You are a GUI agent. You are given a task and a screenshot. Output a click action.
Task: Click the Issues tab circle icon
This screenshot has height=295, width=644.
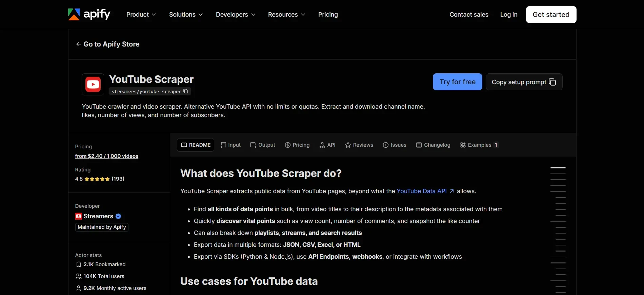pyautogui.click(x=386, y=145)
